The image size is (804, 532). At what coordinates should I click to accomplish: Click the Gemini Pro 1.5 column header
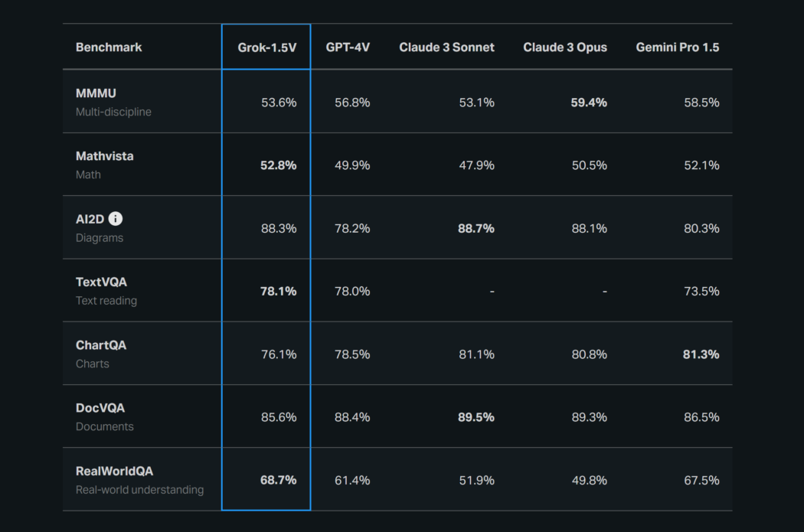click(678, 47)
